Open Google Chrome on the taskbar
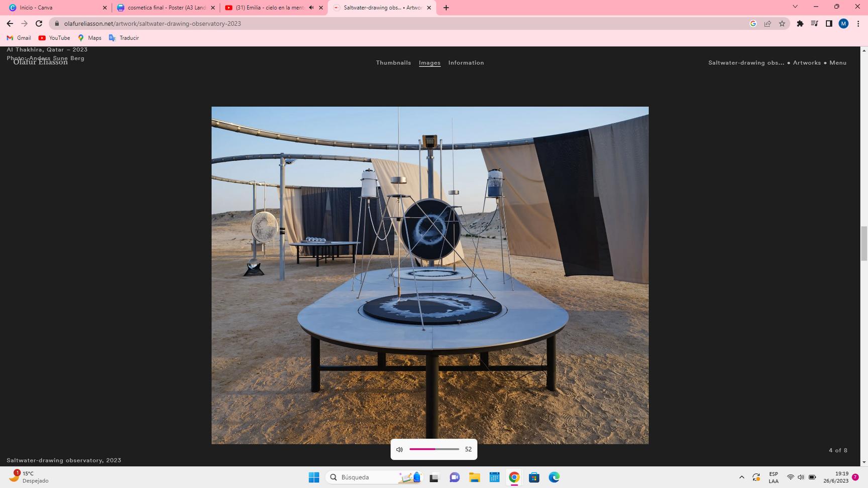868x488 pixels. click(514, 477)
